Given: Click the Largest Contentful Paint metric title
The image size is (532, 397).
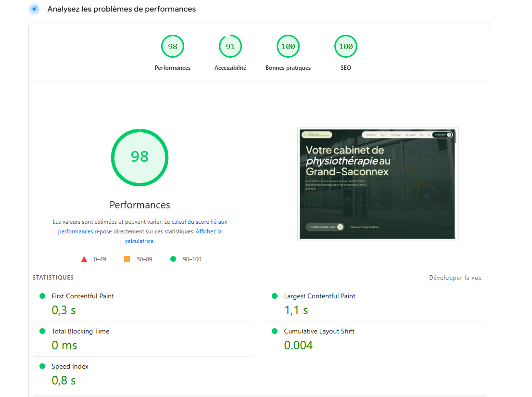Looking at the screenshot, I should (x=319, y=296).
